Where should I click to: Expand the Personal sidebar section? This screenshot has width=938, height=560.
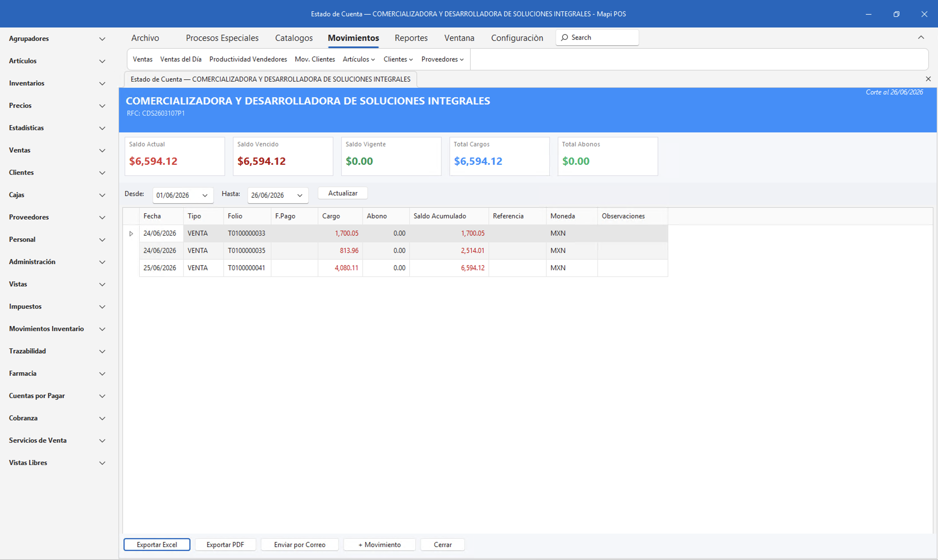pyautogui.click(x=102, y=240)
